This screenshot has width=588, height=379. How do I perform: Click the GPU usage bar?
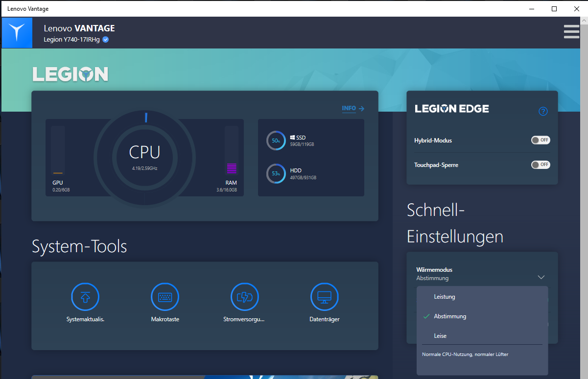(58, 150)
